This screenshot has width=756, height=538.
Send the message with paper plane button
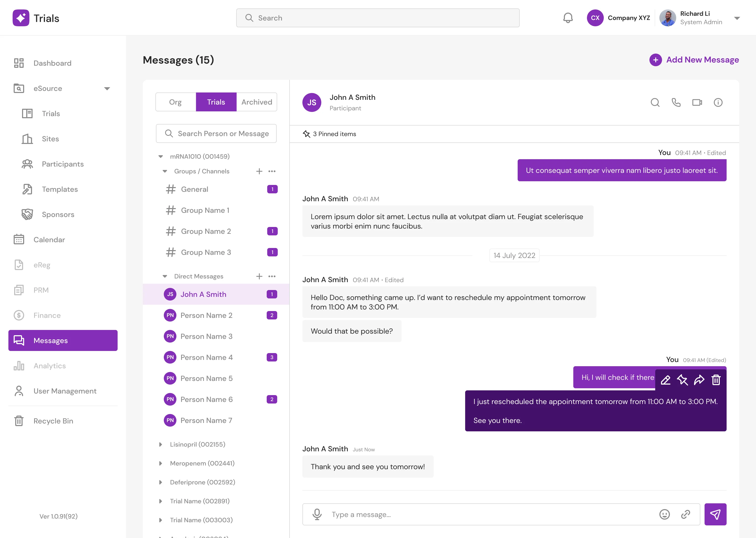tap(715, 514)
